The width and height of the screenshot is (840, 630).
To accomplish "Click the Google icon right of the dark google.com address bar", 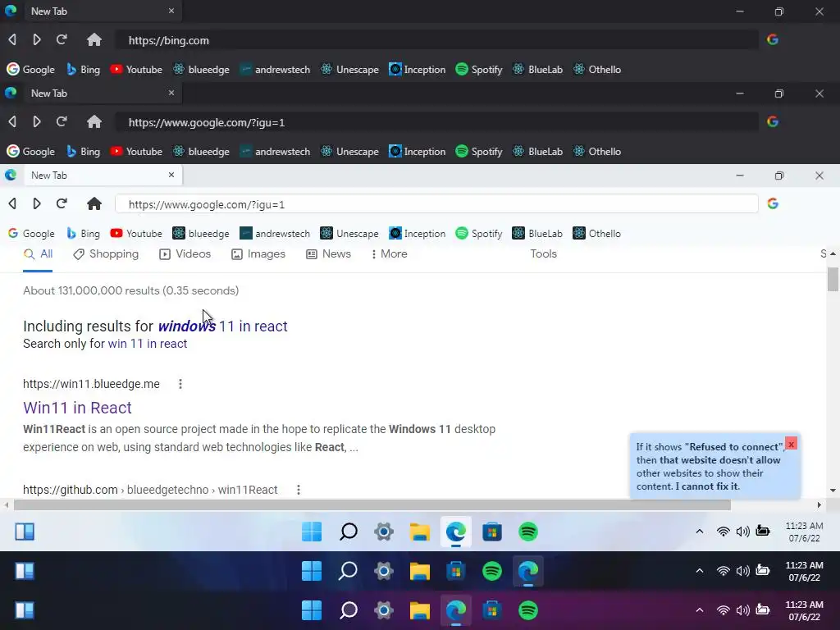I will pos(773,121).
